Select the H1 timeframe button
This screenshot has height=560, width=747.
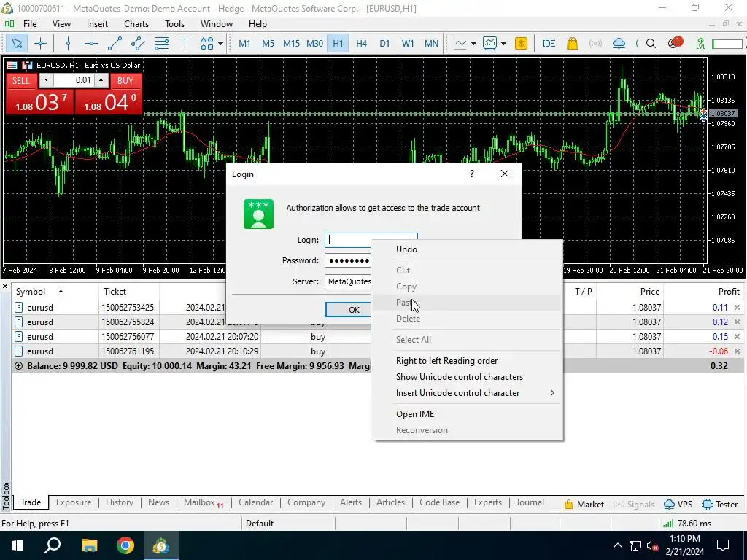pyautogui.click(x=338, y=44)
